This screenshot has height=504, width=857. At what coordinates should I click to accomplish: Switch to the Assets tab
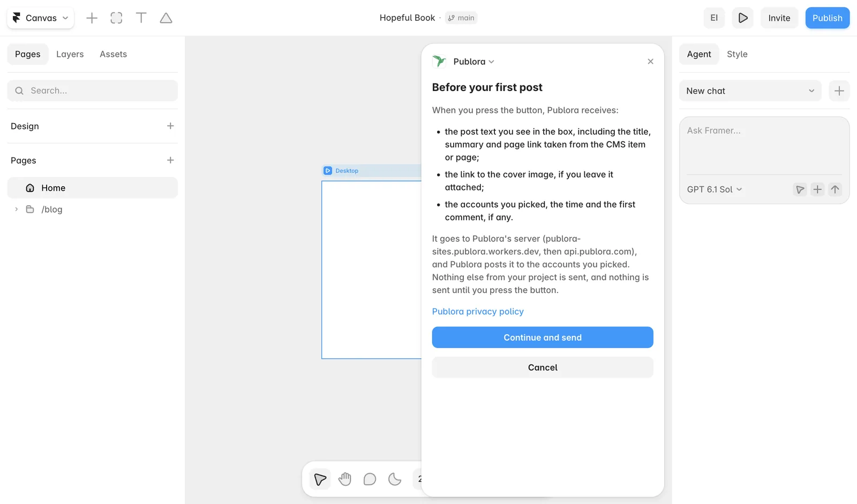[x=113, y=54]
